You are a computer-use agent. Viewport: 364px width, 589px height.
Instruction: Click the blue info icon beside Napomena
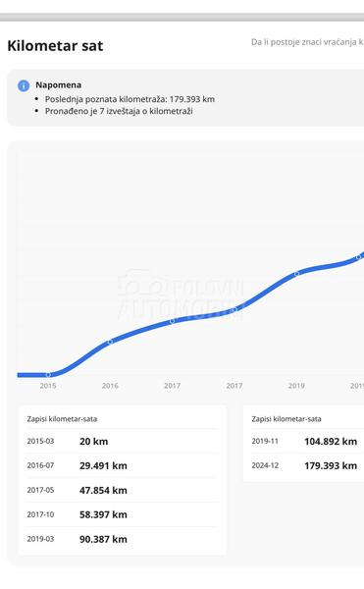click(x=24, y=85)
